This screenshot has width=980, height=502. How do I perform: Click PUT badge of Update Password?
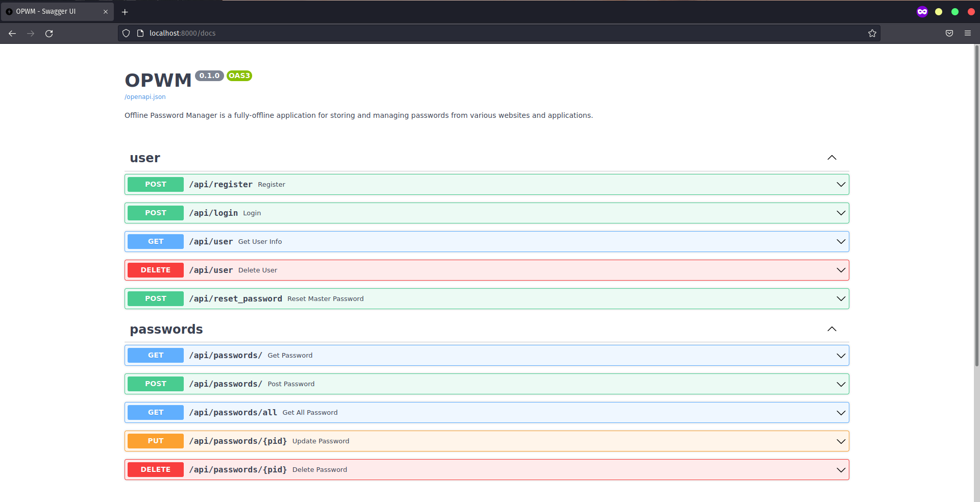tap(156, 441)
